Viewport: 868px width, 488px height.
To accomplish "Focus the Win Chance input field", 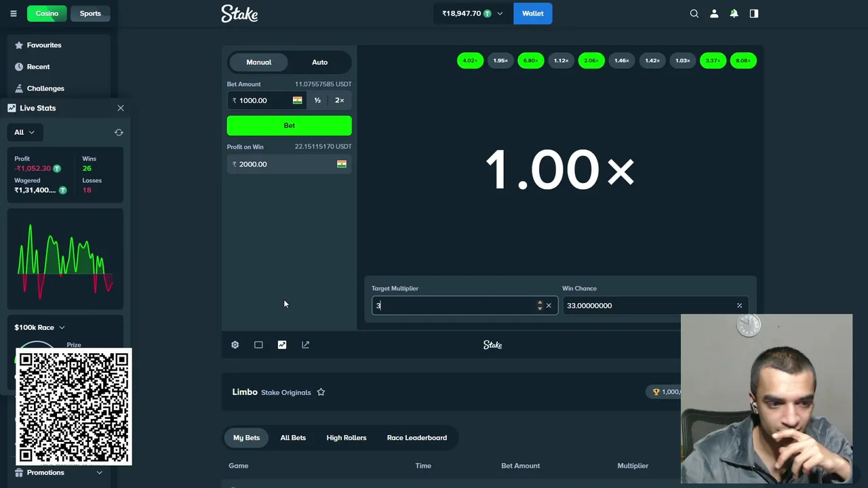I will pyautogui.click(x=655, y=306).
